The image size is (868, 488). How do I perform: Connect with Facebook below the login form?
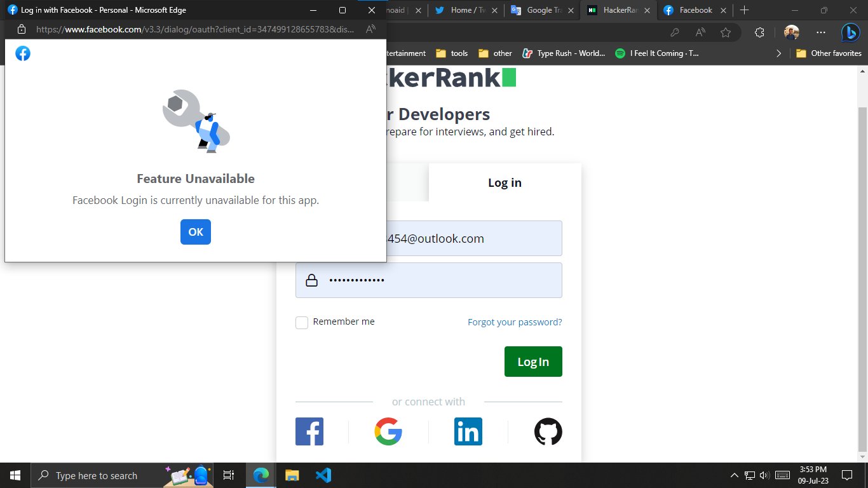[x=309, y=431]
